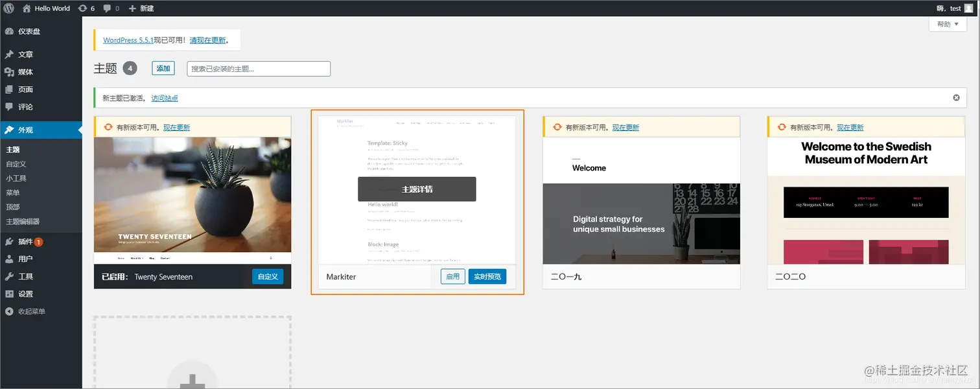Click 启用 to activate Markiter

[452, 277]
